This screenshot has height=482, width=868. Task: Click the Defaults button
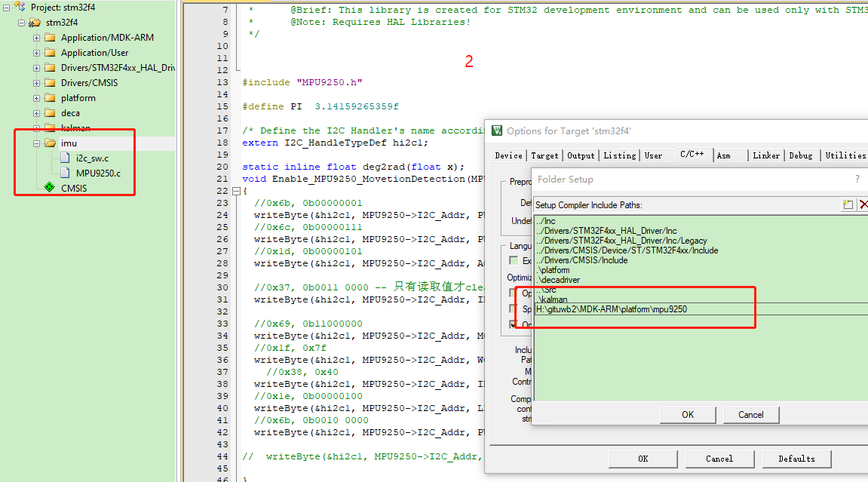(796, 459)
